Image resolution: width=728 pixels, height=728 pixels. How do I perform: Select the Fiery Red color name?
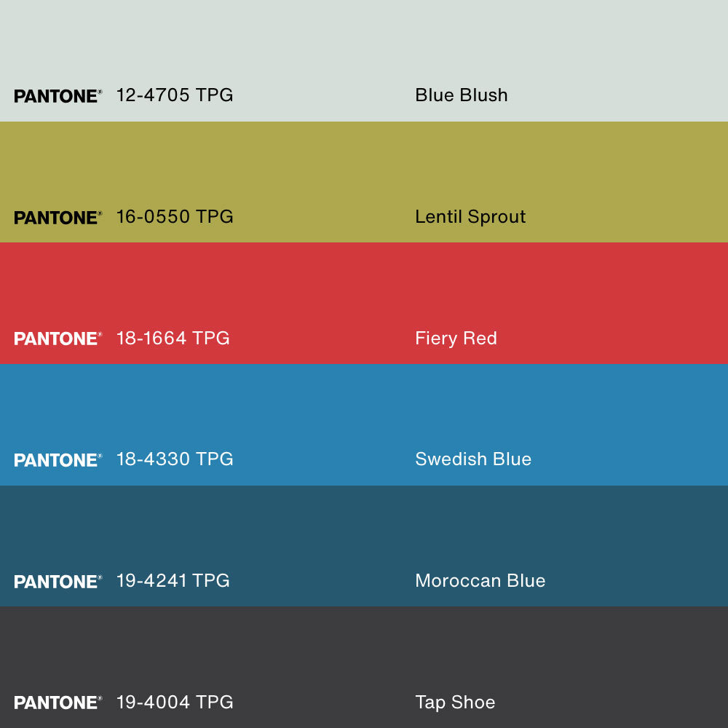(x=456, y=339)
